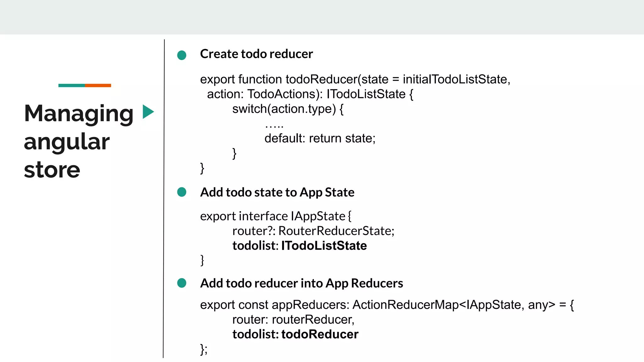This screenshot has width=644, height=362.
Task: Click the 'router?: RouterReducerState;' line
Action: point(313,231)
